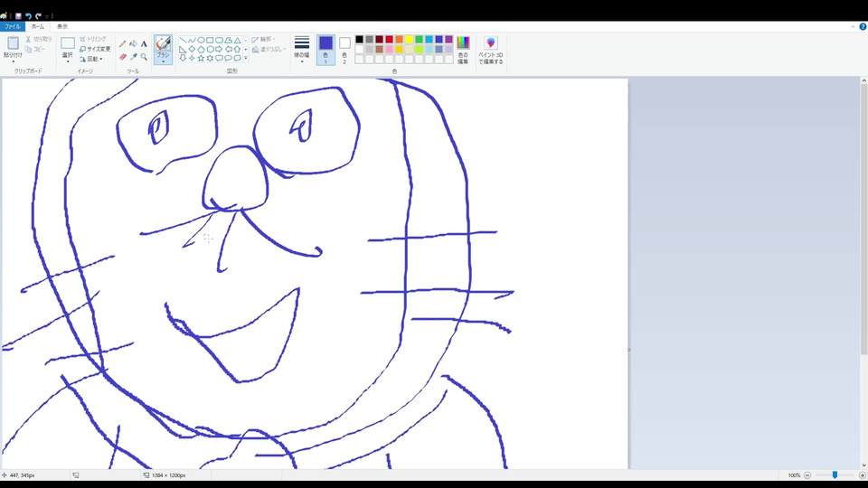The width and height of the screenshot is (868, 488).
Task: Click the Undo arrow in title bar
Action: pyautogui.click(x=28, y=16)
